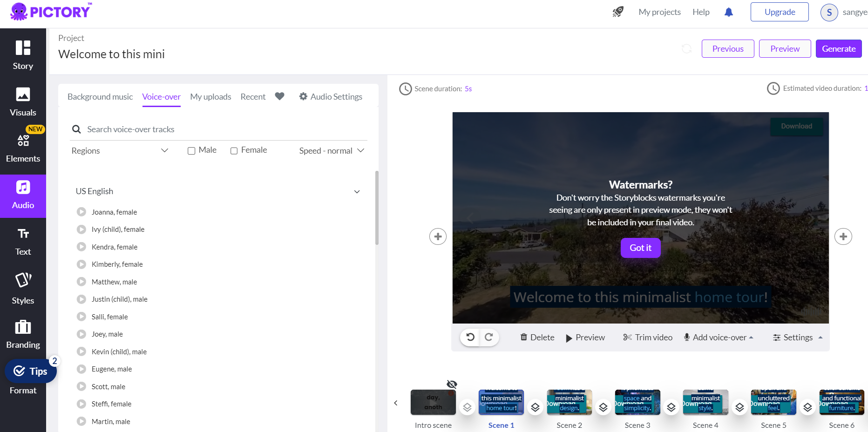
Task: Collapse the US English voice list
Action: (357, 192)
